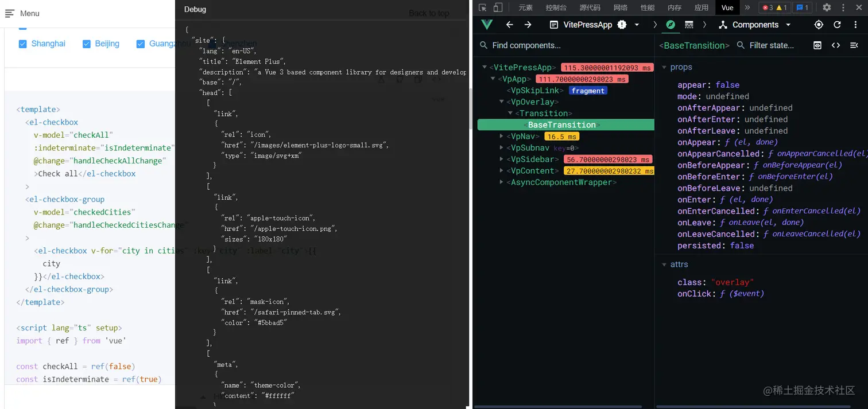The height and width of the screenshot is (409, 868).
Task: Click the force refresh icon
Action: point(837,25)
